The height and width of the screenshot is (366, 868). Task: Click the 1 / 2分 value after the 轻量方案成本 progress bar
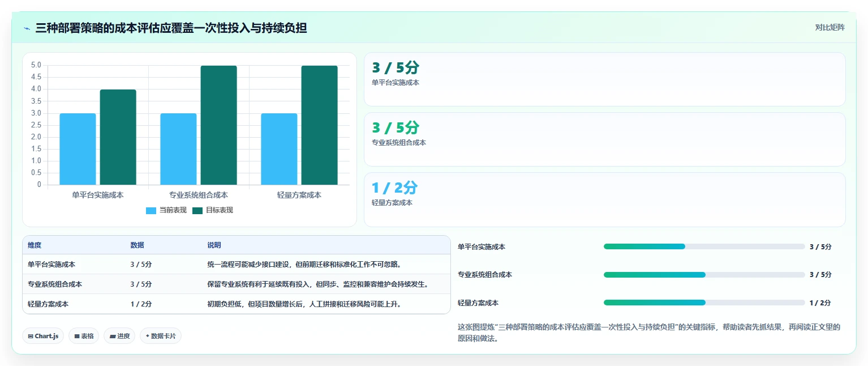[820, 303]
